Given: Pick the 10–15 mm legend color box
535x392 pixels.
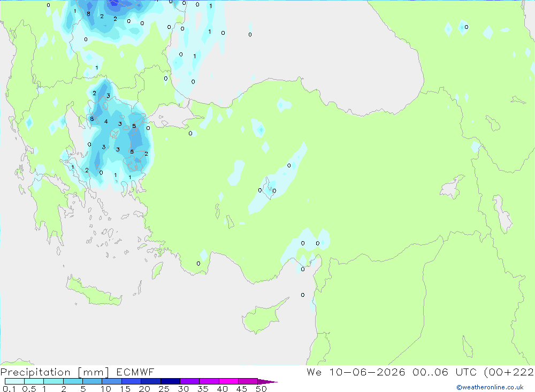Looking at the screenshot, I should [x=112, y=381].
